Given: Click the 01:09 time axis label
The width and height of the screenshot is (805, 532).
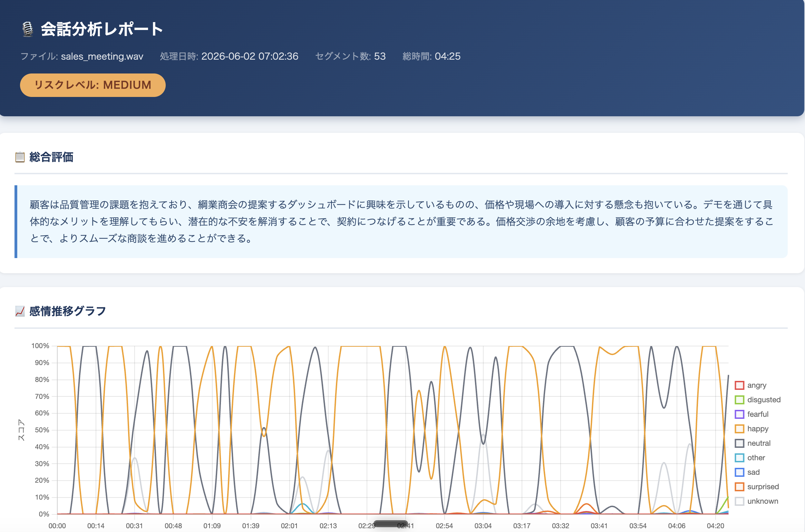Looking at the screenshot, I should pos(212,526).
